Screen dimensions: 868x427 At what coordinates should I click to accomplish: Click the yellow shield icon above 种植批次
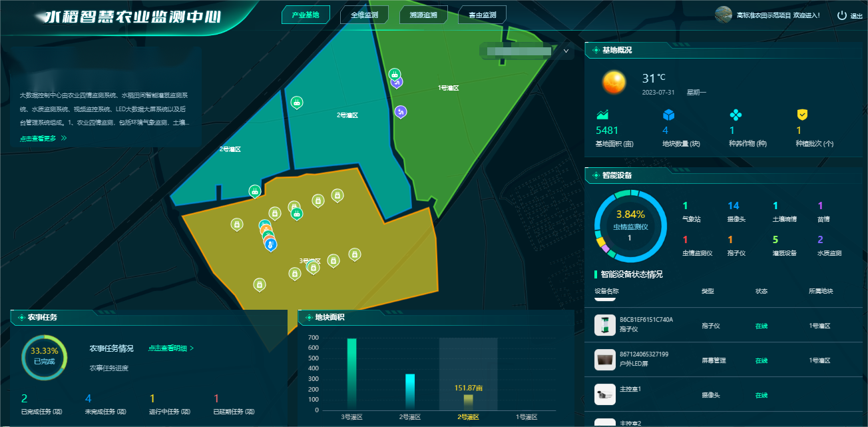point(803,115)
